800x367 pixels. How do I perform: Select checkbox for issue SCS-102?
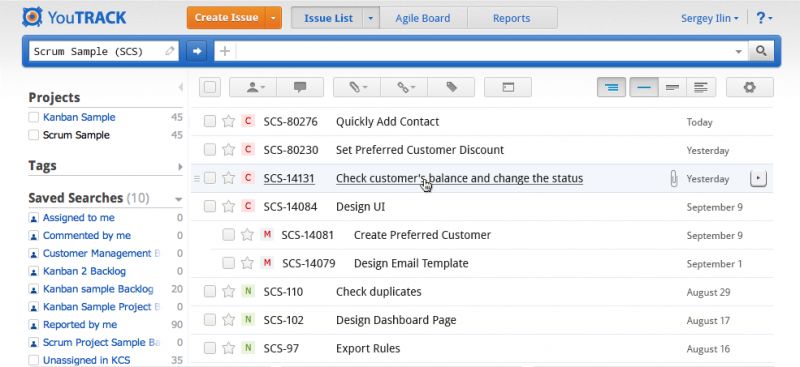point(210,320)
